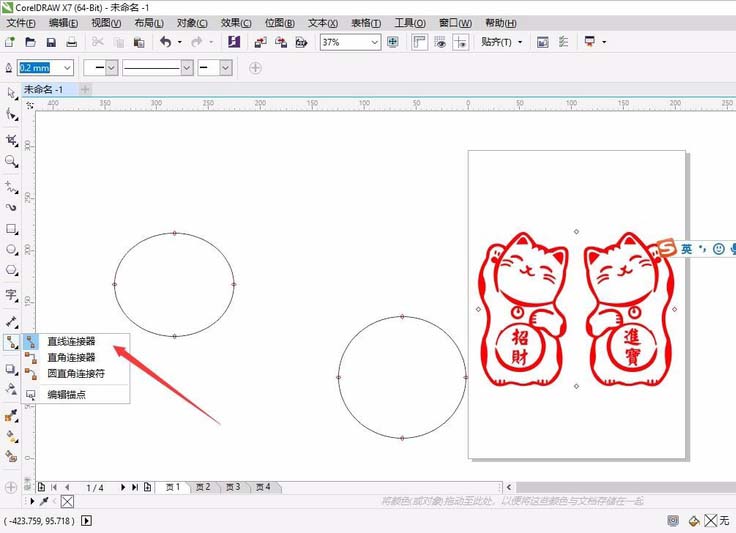Expand the zoom level 37% dropdown
736x533 pixels.
click(375, 42)
